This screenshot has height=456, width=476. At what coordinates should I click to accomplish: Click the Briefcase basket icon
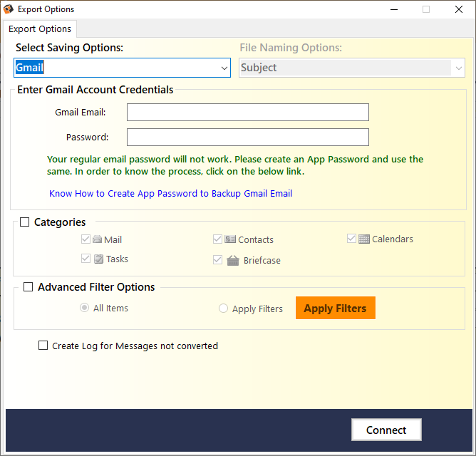tap(233, 261)
